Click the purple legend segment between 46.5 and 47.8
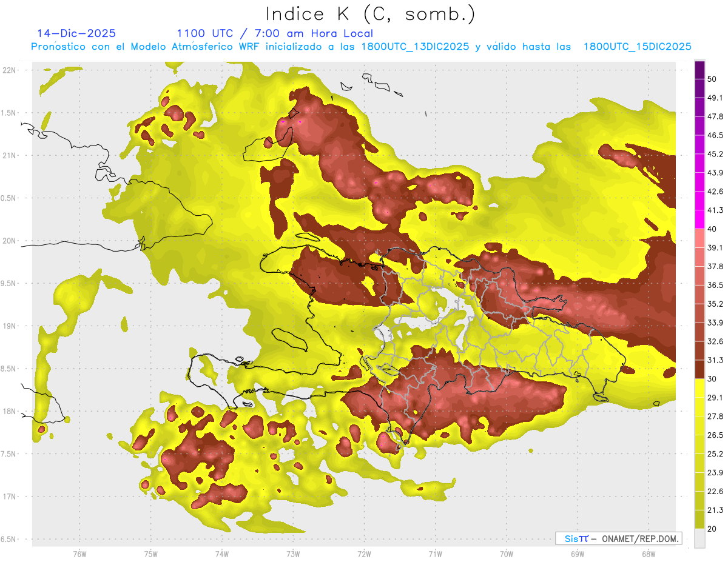This screenshot has height=562, width=728. 699,126
